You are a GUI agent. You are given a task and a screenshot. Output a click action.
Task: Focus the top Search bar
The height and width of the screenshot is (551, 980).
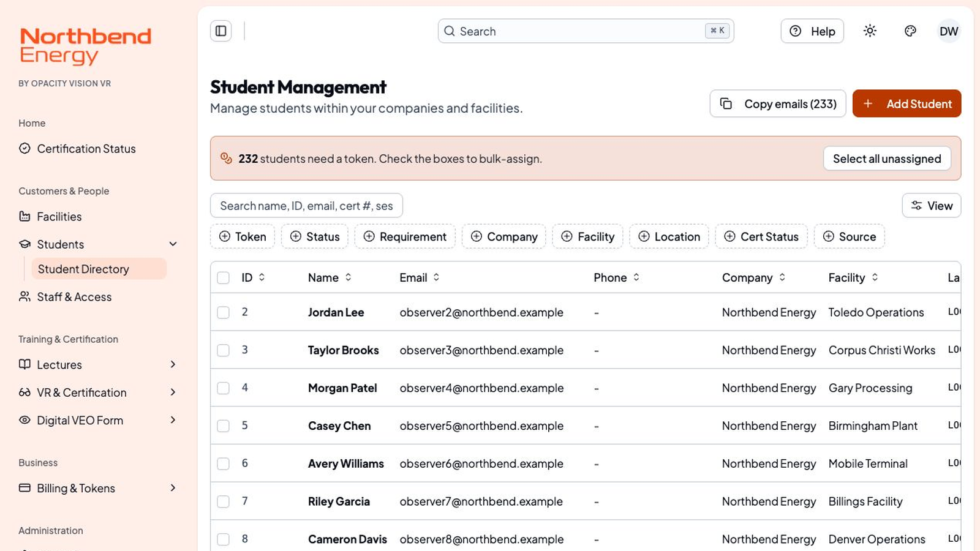click(586, 31)
